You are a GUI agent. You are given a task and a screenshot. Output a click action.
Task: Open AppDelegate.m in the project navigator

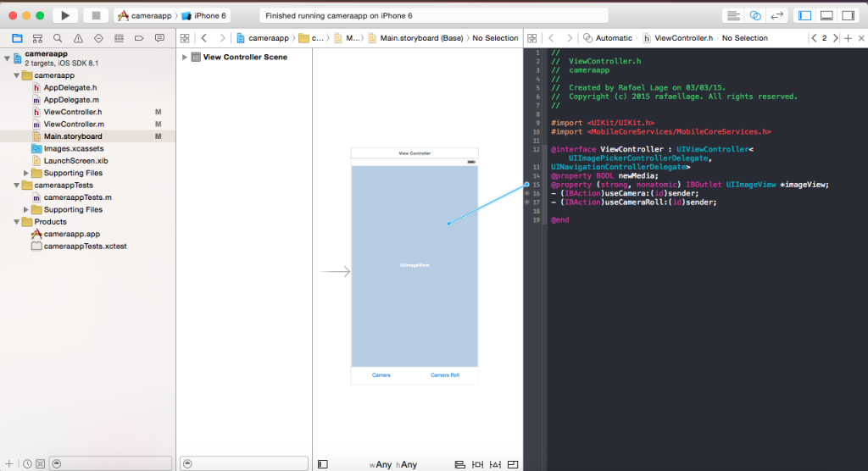[71, 99]
